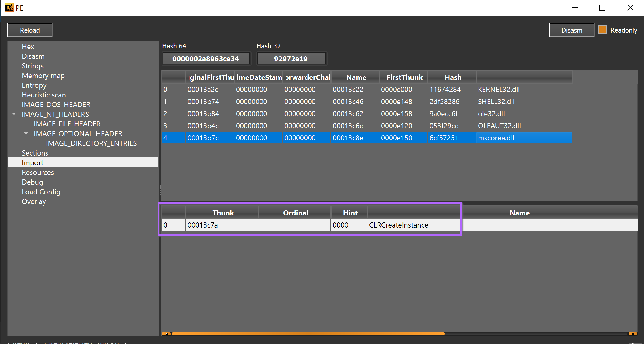Select Hex in the left tree

tap(28, 47)
